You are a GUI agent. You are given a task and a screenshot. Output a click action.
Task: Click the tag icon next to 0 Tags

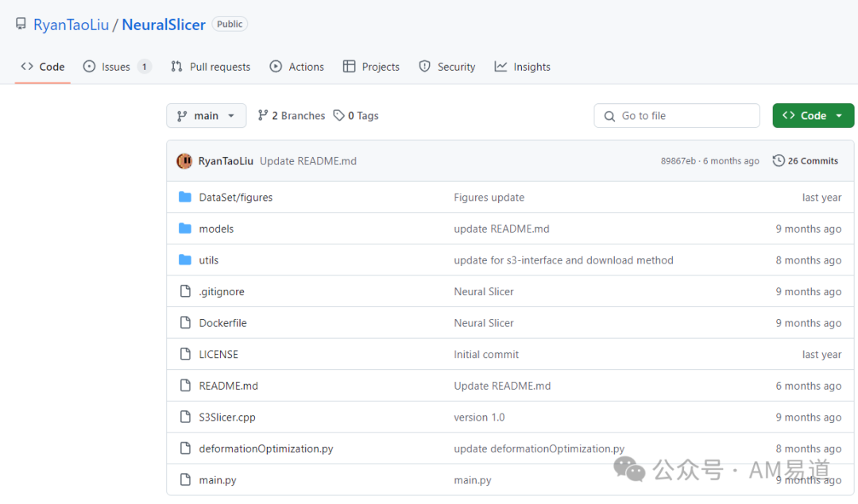tap(339, 116)
